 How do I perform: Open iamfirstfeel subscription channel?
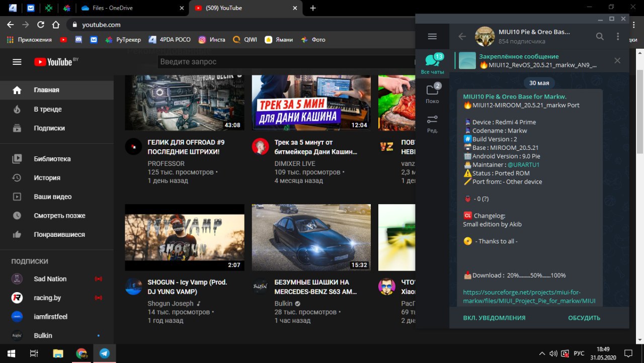[56, 317]
